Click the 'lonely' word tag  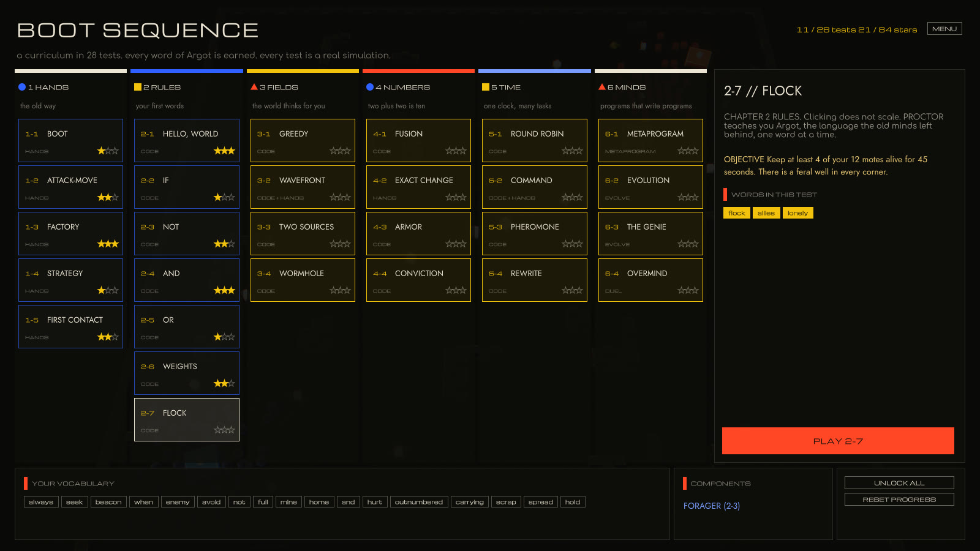[797, 213]
